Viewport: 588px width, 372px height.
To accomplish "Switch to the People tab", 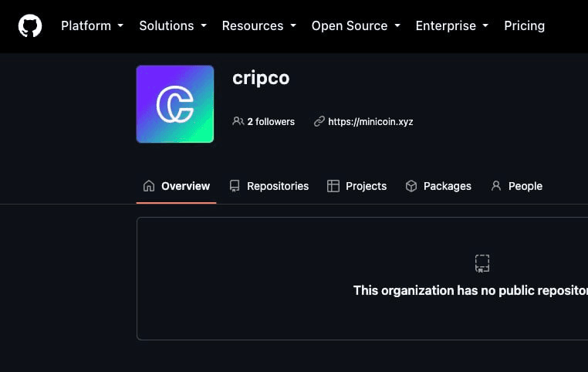I will point(517,186).
